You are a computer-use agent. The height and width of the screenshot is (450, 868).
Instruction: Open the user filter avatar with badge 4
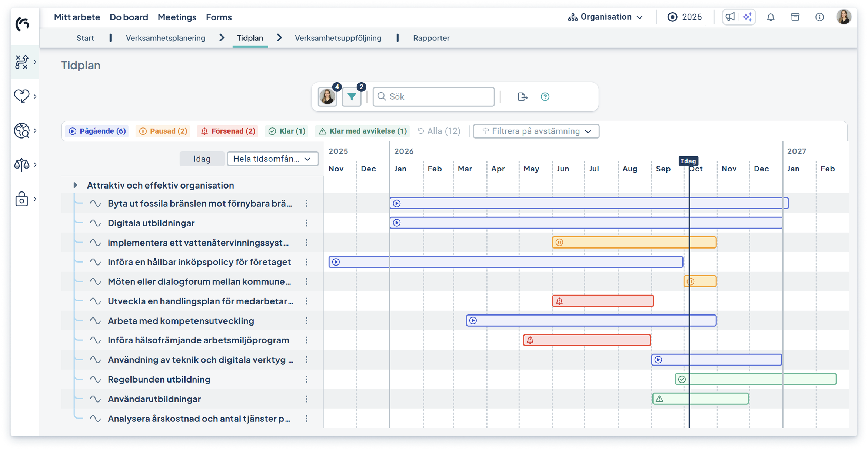point(327,97)
